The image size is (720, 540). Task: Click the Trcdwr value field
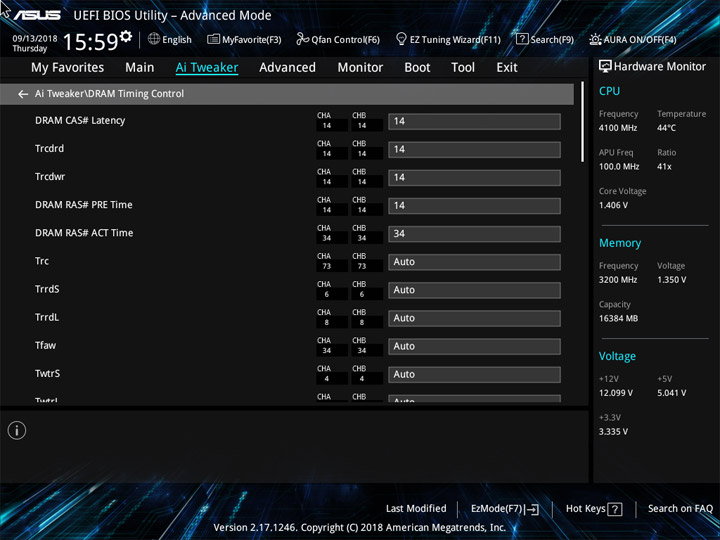[474, 177]
